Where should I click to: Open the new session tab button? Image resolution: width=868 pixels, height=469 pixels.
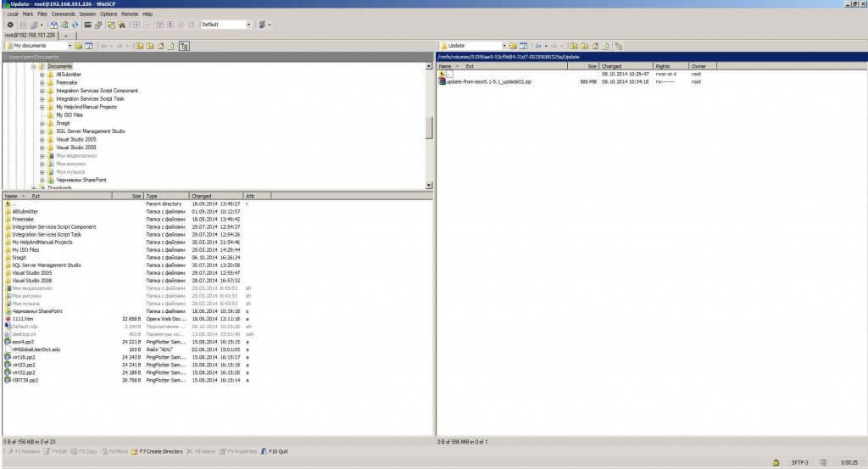coord(66,36)
